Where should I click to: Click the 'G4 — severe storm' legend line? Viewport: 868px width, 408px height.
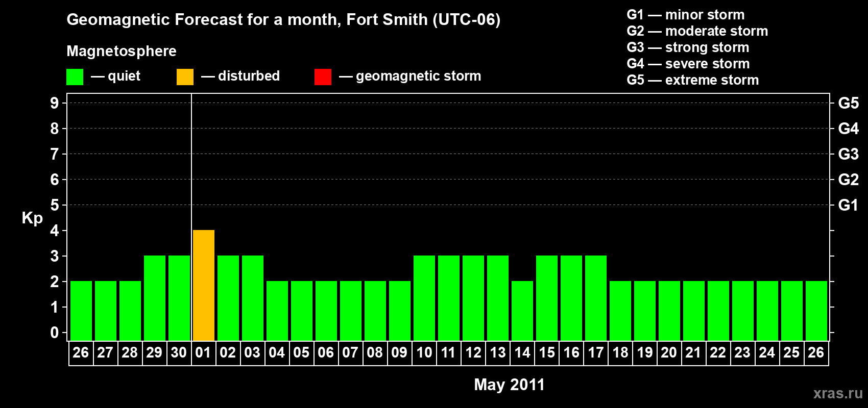coord(688,64)
